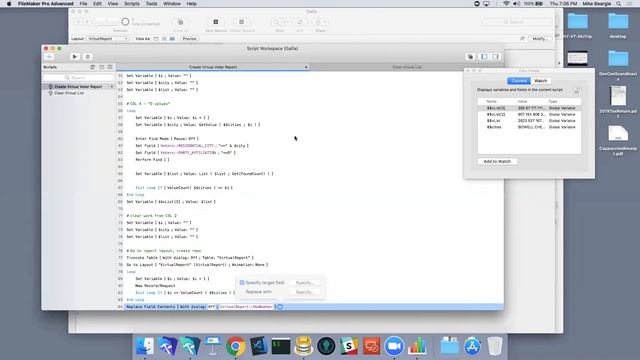This screenshot has width=640, height=360.
Task: Select the $$vList[3] variable row
Action: (529, 108)
